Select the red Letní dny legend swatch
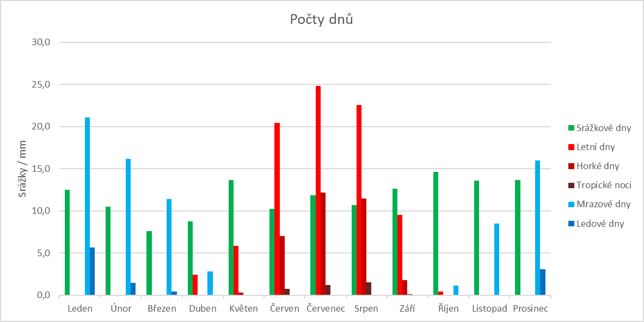Screen dimensions: 644x322 coord(571,147)
